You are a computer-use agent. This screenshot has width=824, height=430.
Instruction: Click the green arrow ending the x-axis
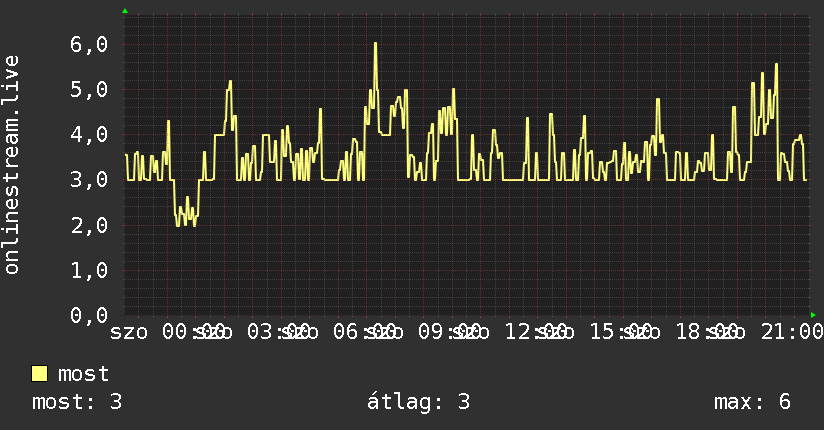(x=813, y=315)
